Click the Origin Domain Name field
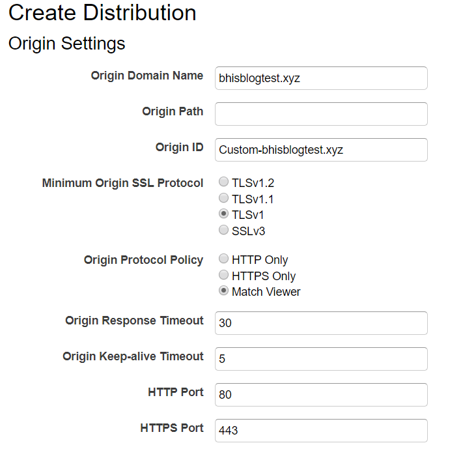This screenshot has width=476, height=458. [321, 78]
